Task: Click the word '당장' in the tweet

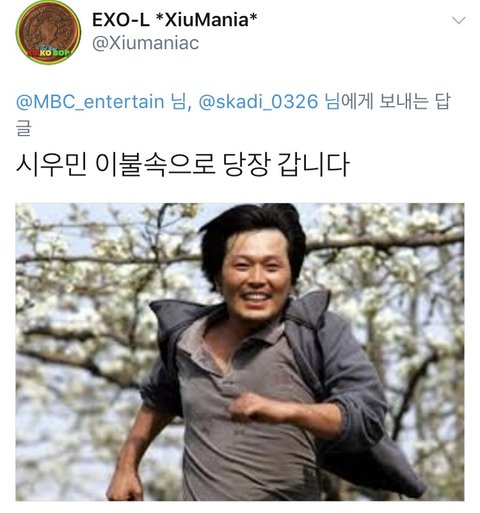Action: (x=246, y=164)
